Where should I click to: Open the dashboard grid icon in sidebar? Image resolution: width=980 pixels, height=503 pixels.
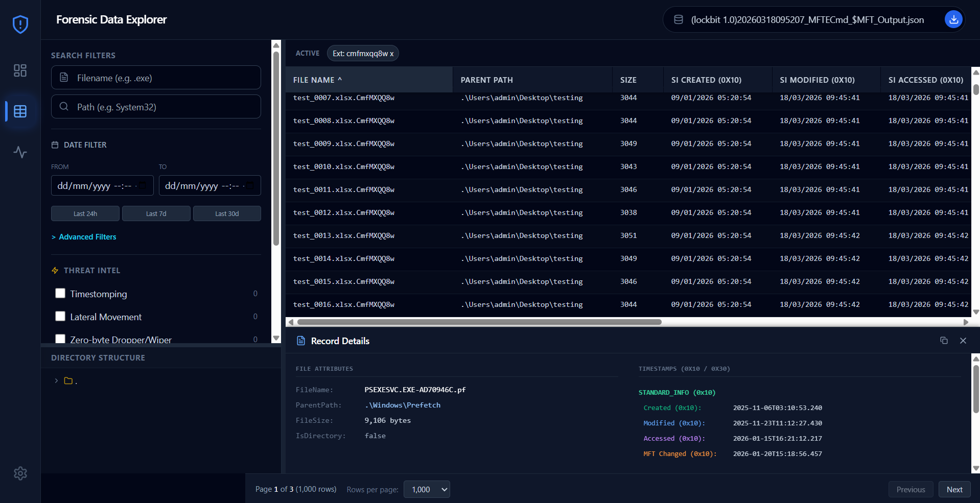click(20, 70)
